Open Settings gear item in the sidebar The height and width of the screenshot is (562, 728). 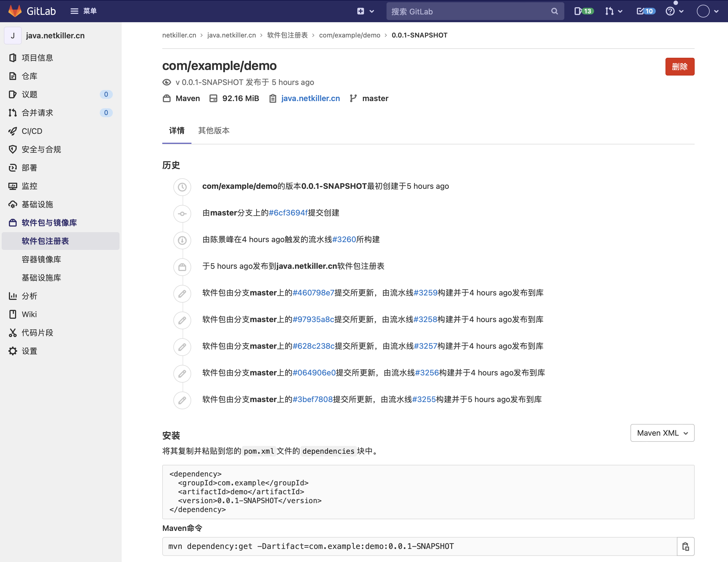coord(29,351)
